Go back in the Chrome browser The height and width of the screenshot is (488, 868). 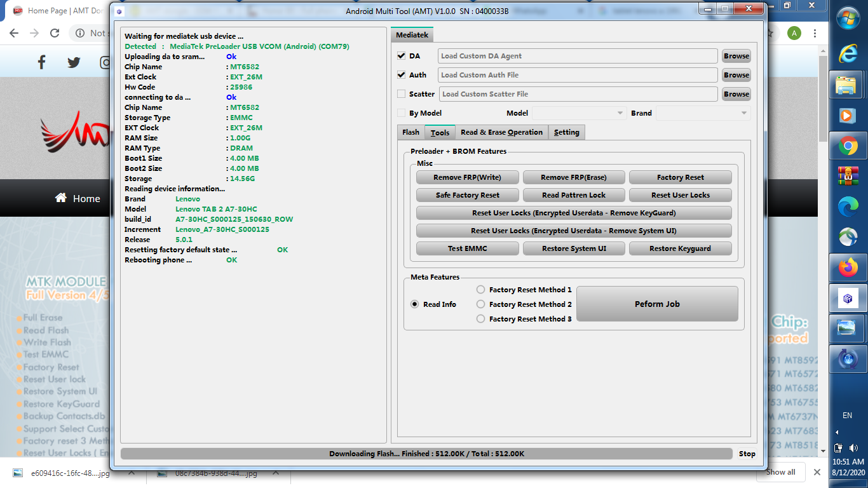(14, 33)
